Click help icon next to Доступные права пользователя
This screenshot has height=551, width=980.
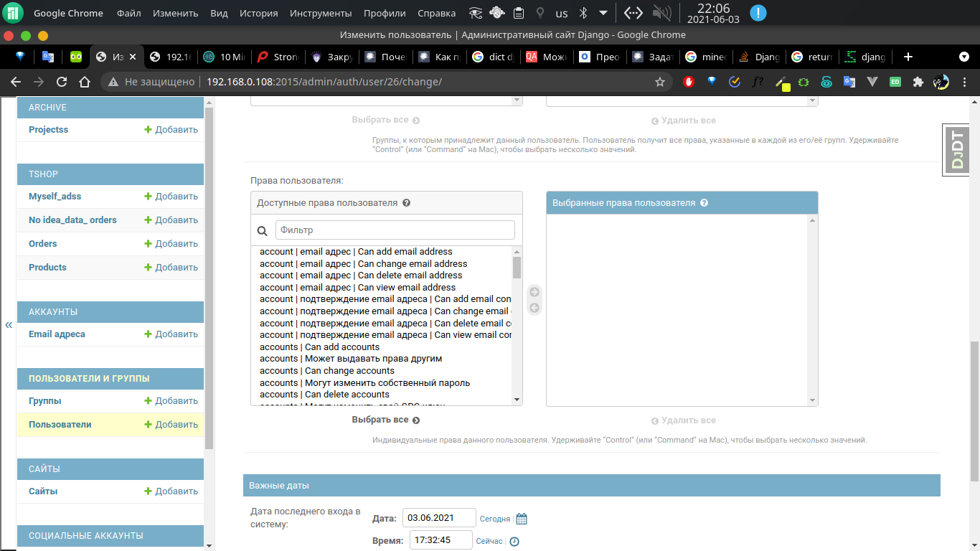(x=407, y=203)
